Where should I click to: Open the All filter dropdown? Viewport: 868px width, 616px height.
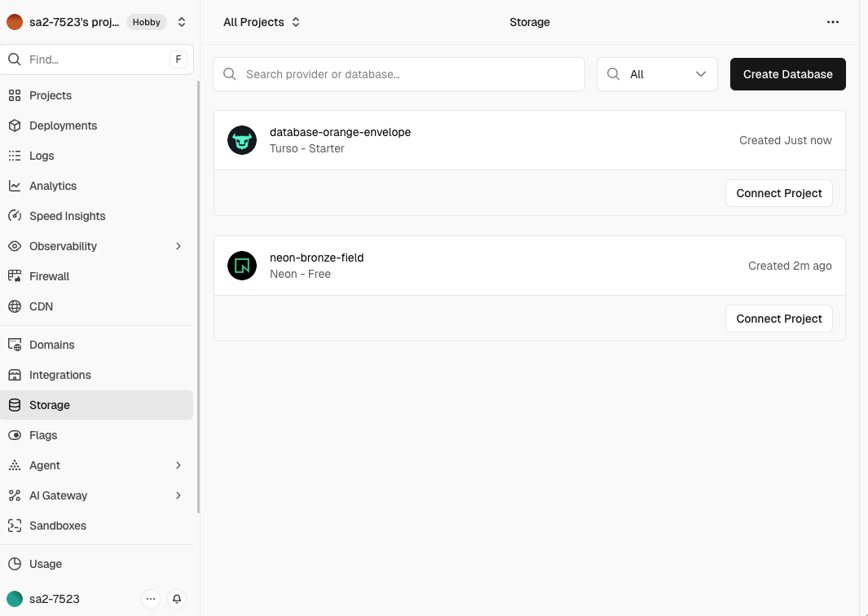click(x=657, y=74)
